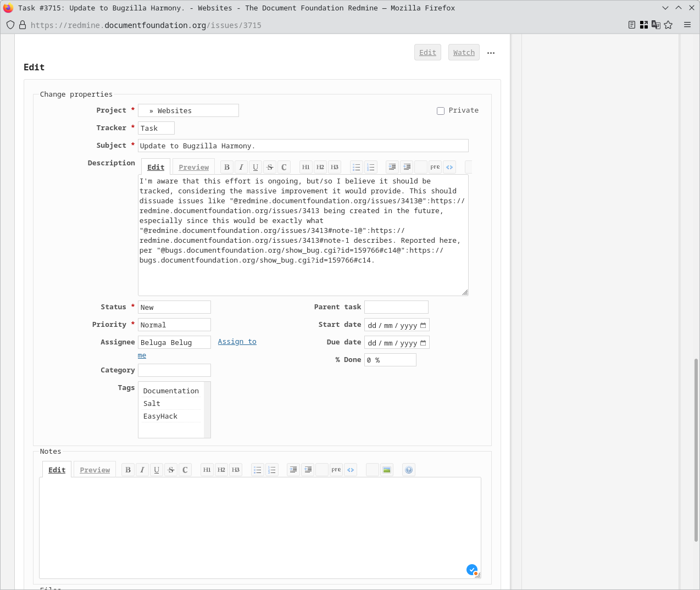This screenshot has width=700, height=590.
Task: Click into the Subject field
Action: coord(303,146)
